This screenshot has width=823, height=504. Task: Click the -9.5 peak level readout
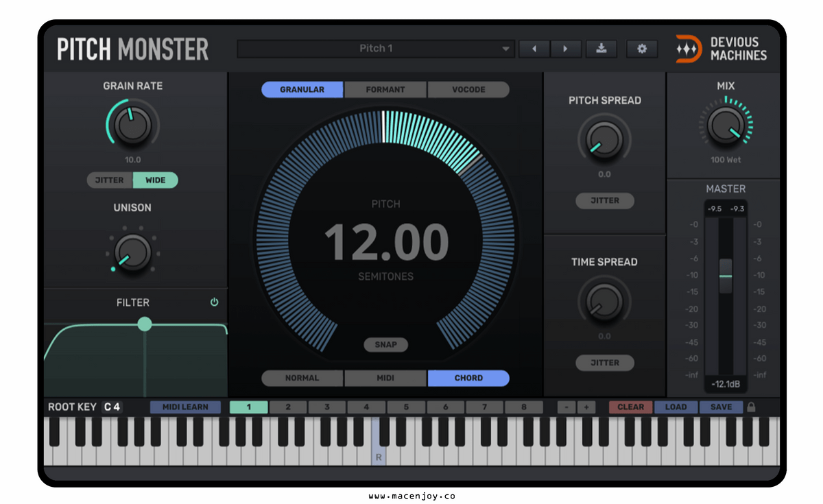pos(715,209)
